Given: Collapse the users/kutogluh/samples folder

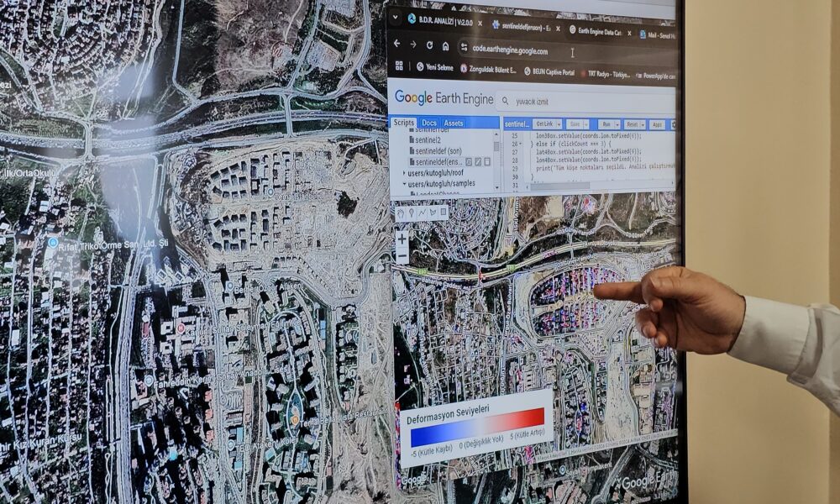Looking at the screenshot, I should [x=404, y=183].
